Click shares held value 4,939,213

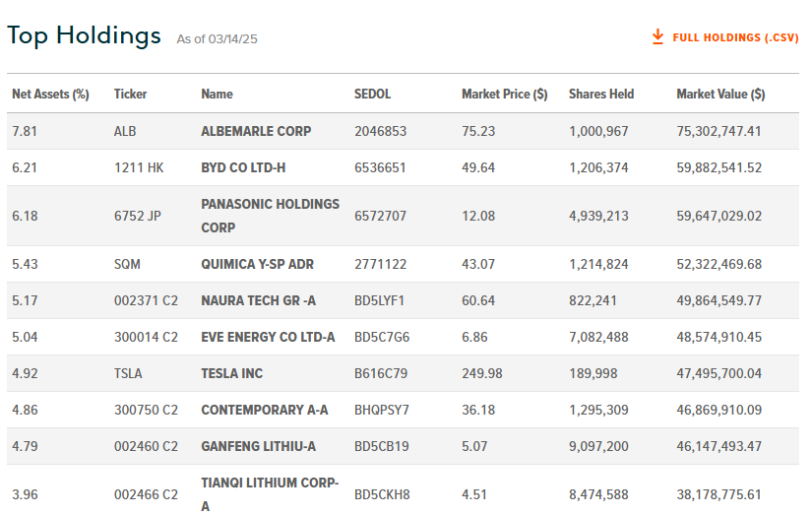point(598,216)
